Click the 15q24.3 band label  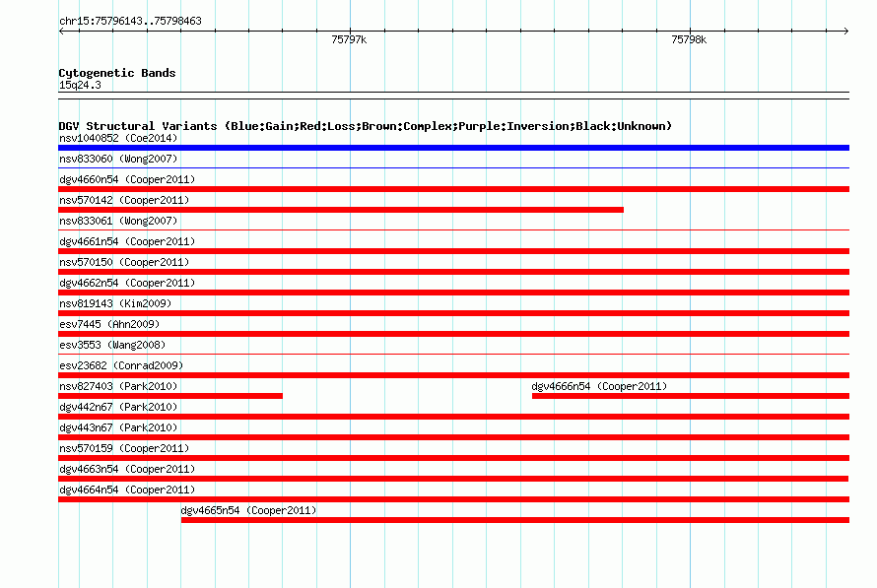pos(80,85)
